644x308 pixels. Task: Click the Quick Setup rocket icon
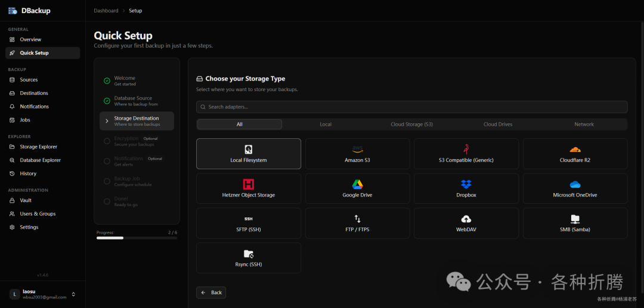(x=12, y=53)
